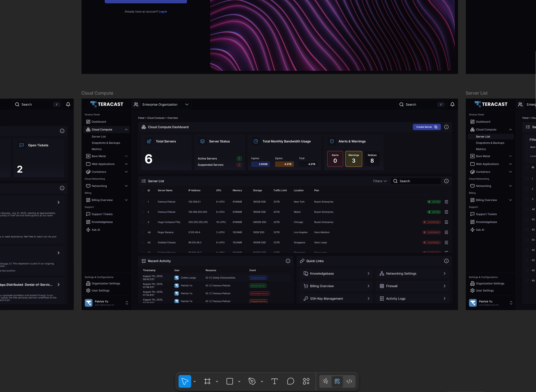Select the Rectangle shape tool
The image size is (536, 392).
point(230,381)
